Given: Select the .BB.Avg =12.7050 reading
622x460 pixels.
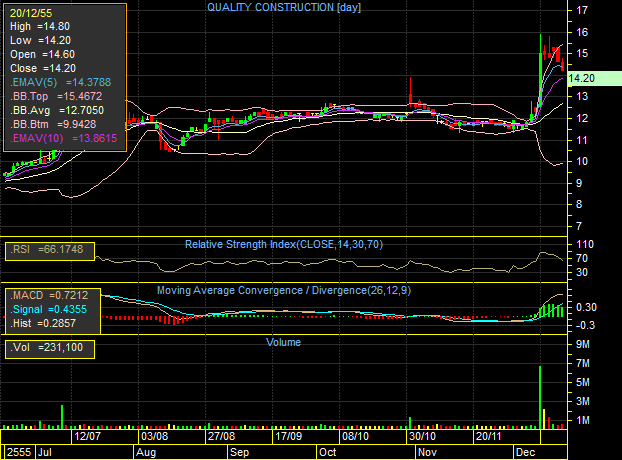Looking at the screenshot, I should tap(57, 110).
